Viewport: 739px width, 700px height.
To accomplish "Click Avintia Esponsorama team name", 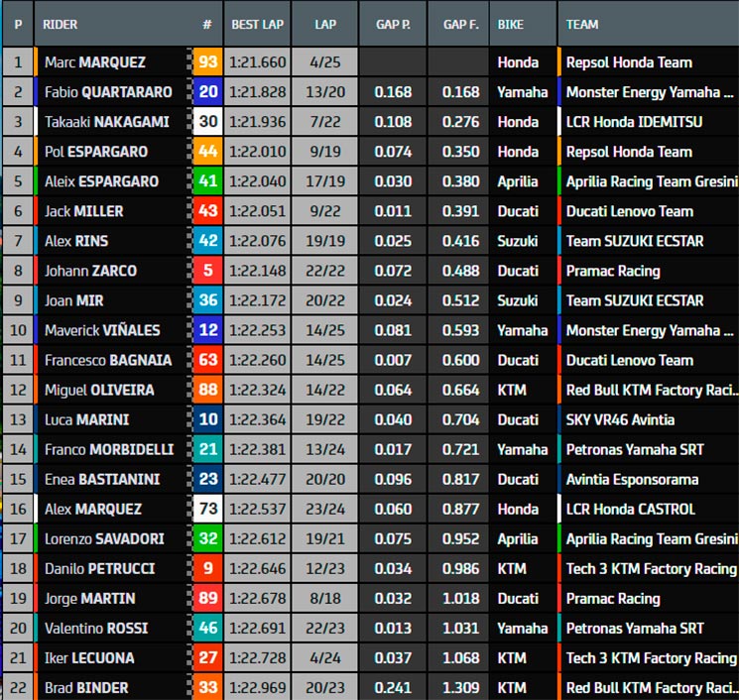I will (x=632, y=479).
